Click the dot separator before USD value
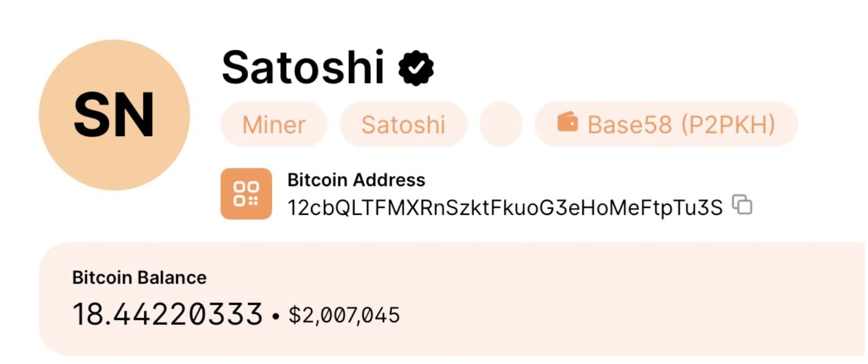This screenshot has width=868, height=364. point(276,316)
